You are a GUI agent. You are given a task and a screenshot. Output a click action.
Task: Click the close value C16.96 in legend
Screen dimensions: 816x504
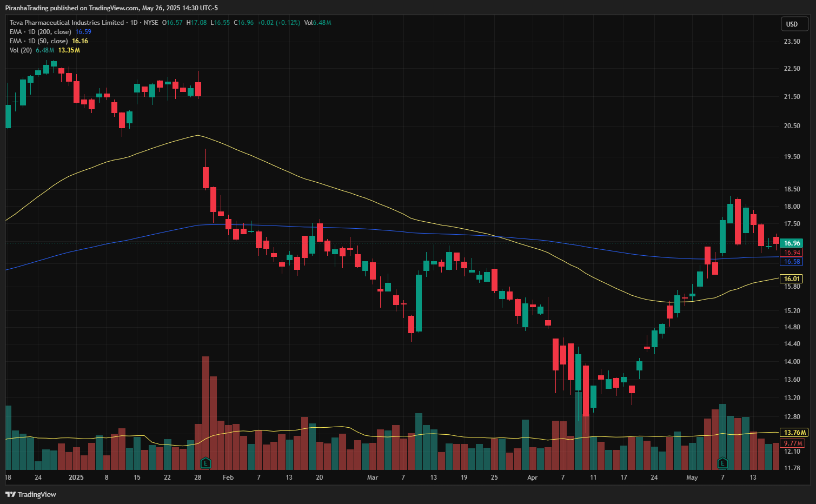pos(243,23)
